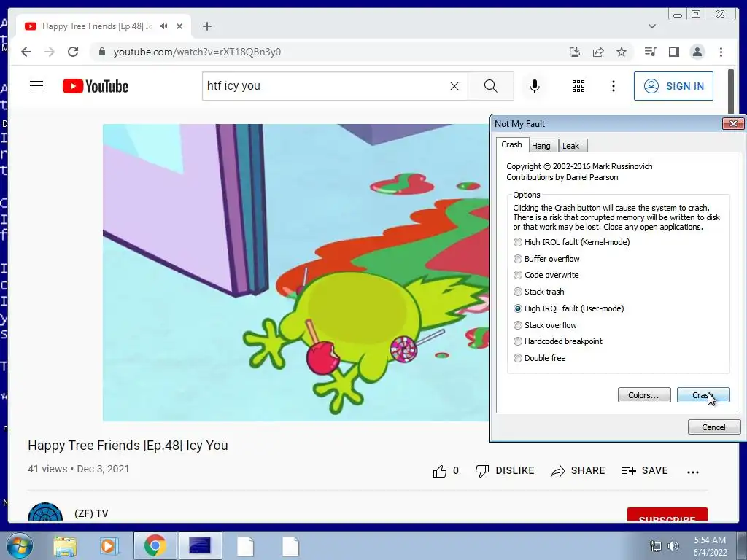Save video to a playlist
The width and height of the screenshot is (747, 560).
(645, 470)
